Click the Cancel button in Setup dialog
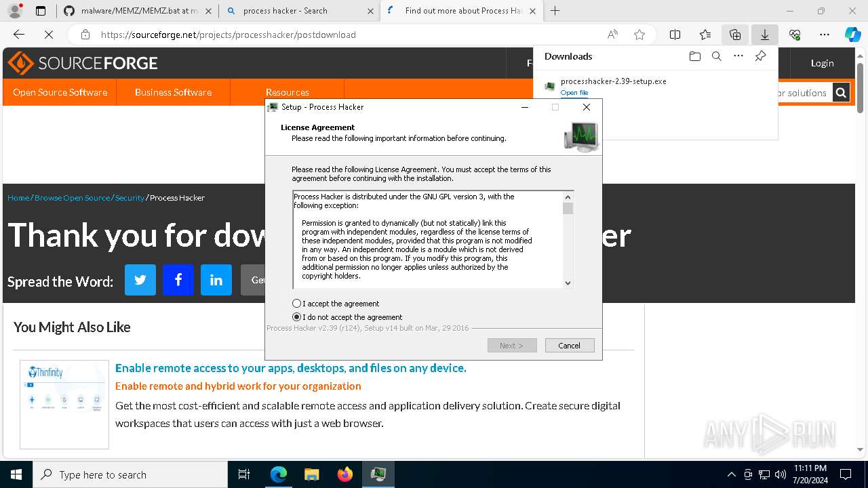Image resolution: width=868 pixels, height=488 pixels. (x=570, y=346)
